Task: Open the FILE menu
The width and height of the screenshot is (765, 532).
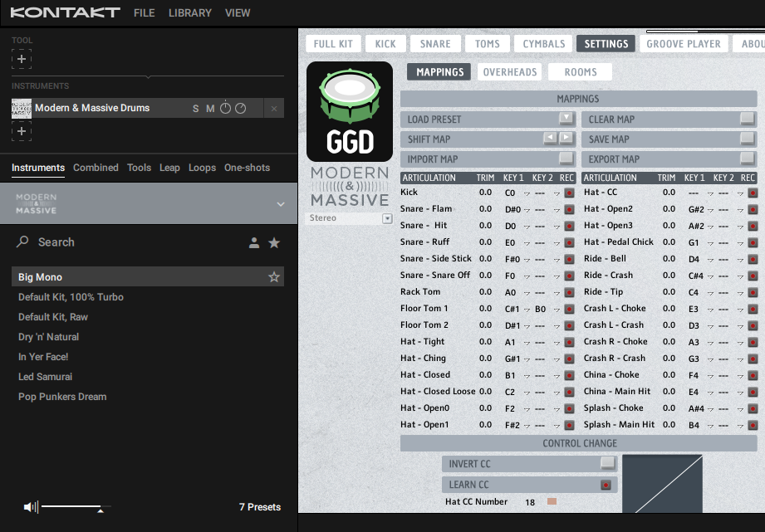Action: (x=145, y=13)
